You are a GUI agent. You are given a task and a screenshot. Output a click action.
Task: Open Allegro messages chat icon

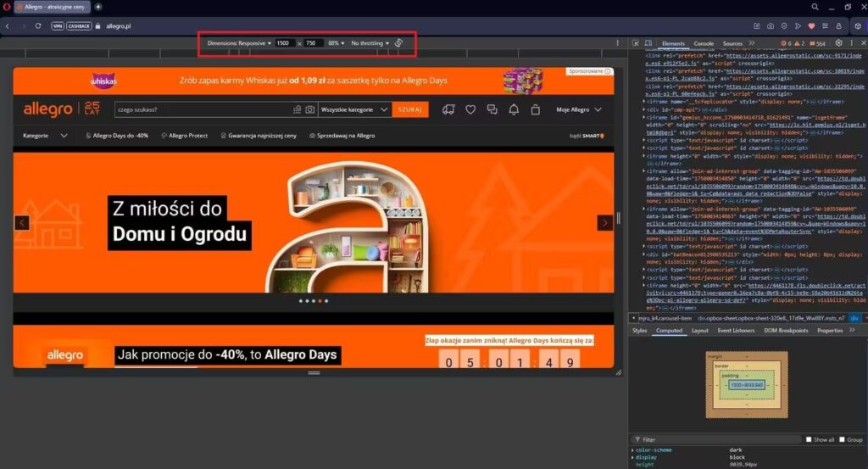coord(492,109)
